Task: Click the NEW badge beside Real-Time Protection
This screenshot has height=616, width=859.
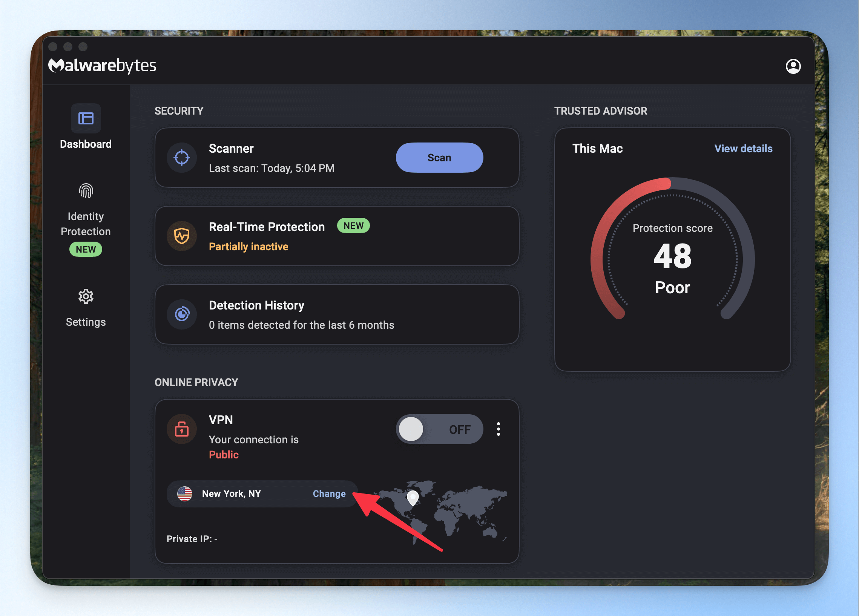Action: pyautogui.click(x=353, y=226)
